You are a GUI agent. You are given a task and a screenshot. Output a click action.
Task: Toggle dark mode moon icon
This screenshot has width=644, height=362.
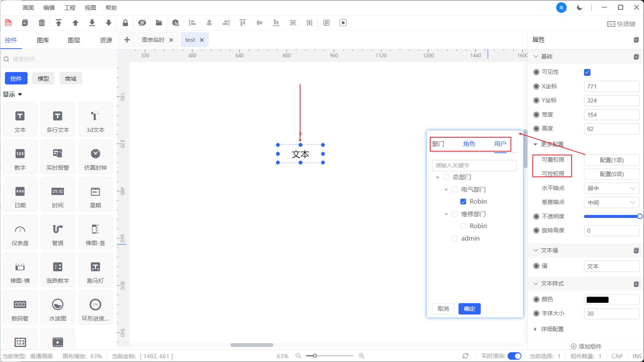[x=580, y=8]
